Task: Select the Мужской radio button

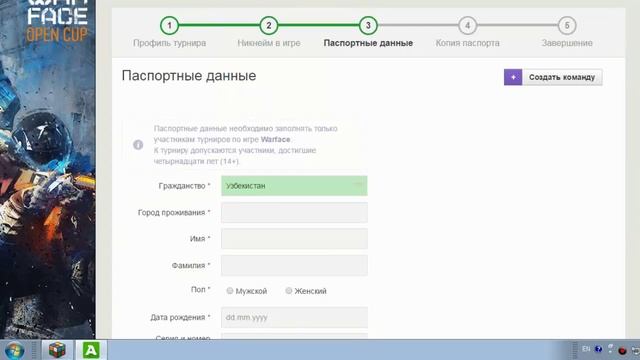Action: 230,291
